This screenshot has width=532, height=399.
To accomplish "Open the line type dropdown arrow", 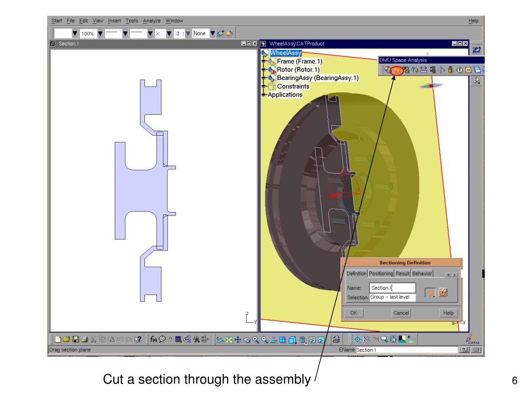I will point(150,34).
